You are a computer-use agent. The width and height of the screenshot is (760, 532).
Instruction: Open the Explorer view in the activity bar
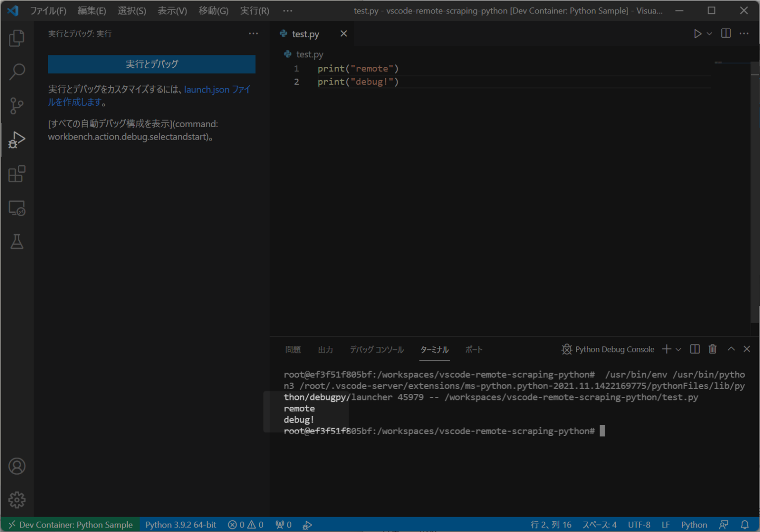coord(17,38)
